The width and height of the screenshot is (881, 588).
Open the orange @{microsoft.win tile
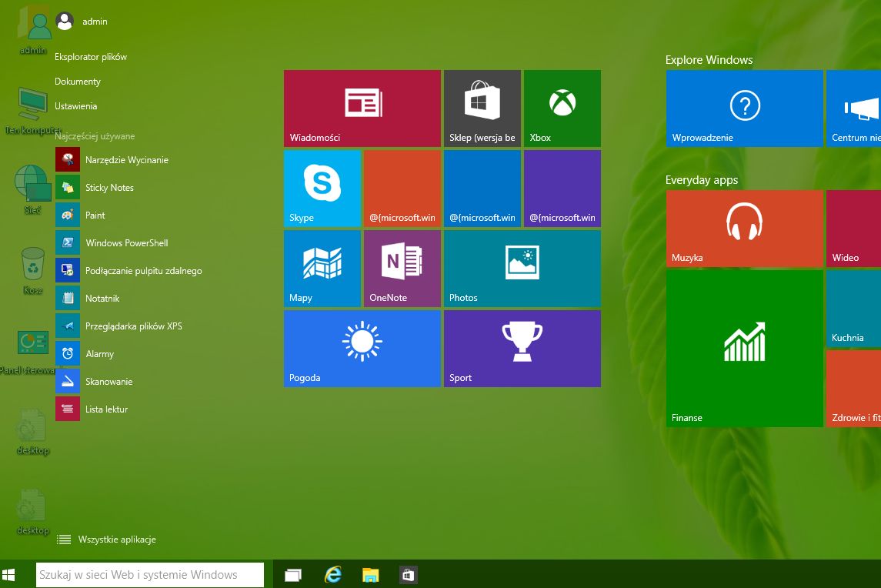[x=402, y=189]
